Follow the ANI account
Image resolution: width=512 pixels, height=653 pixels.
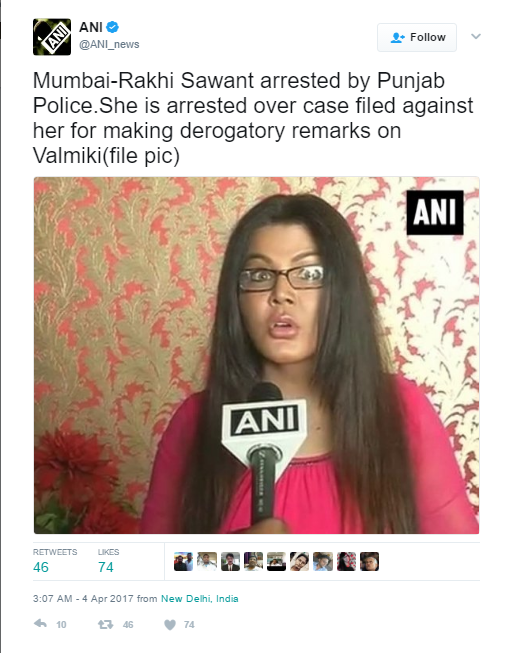[x=417, y=37]
